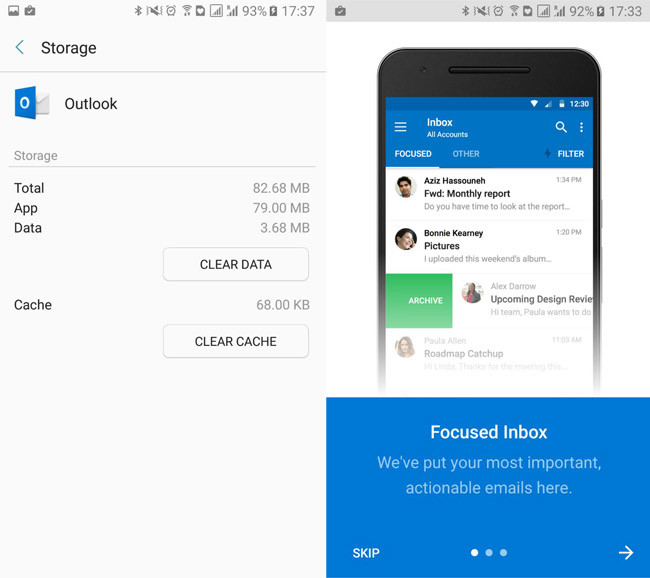
Task: Go back from the Storage screen
Action: click(x=19, y=47)
